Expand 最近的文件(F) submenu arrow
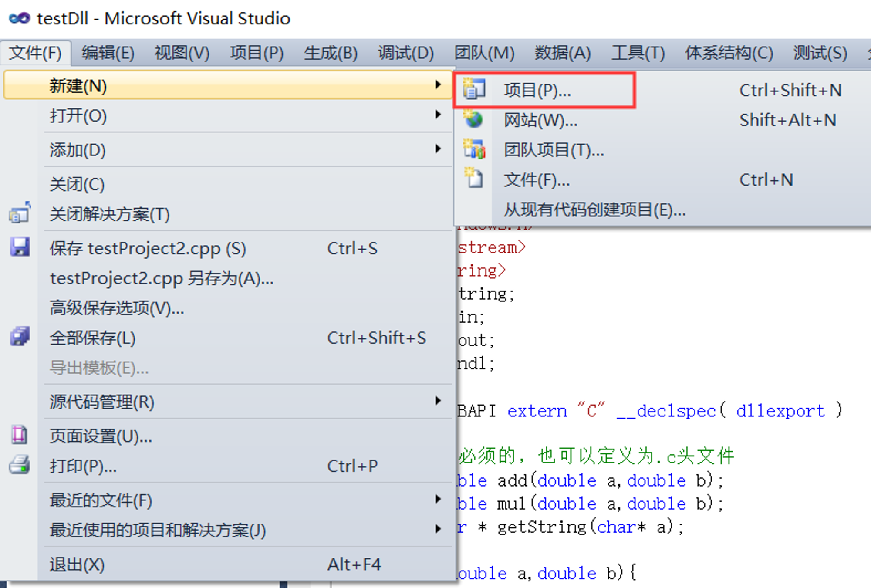871x588 pixels. point(438,499)
